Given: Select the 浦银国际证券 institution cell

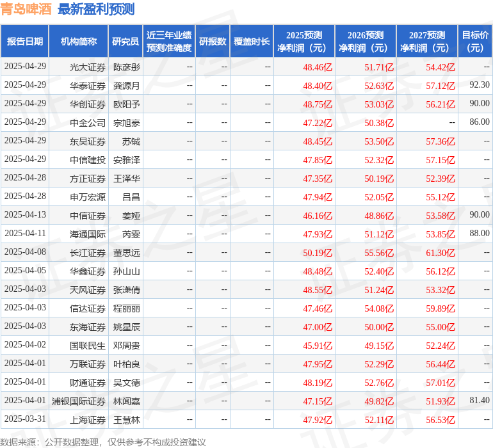Looking at the screenshot, I should (79, 401).
